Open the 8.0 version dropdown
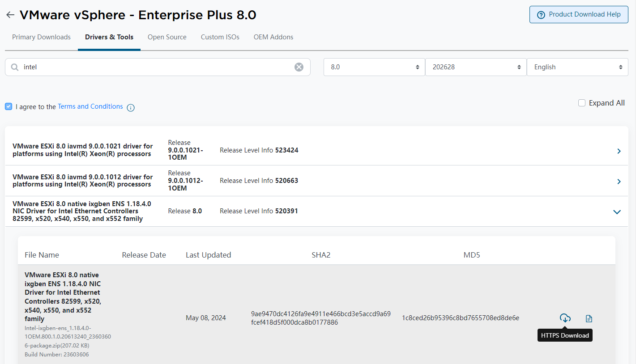 (x=374, y=67)
